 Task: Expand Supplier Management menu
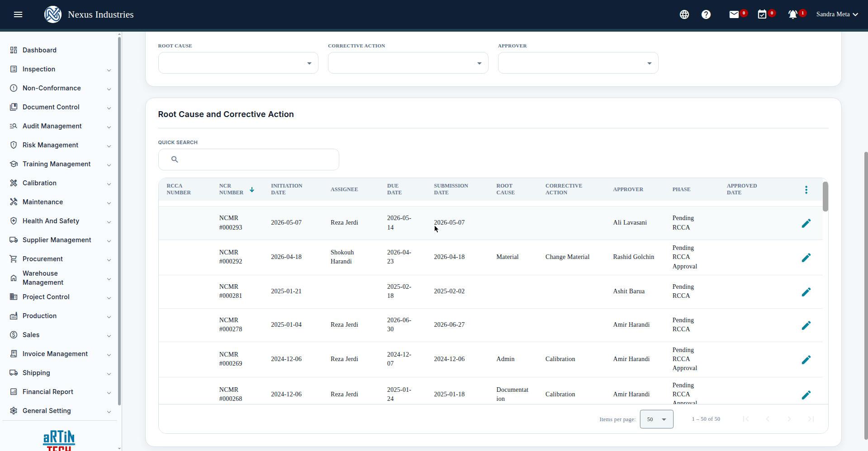point(60,240)
